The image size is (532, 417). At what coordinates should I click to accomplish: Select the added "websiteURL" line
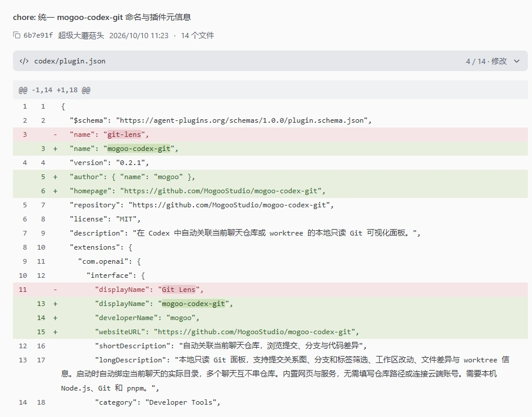(x=270, y=332)
